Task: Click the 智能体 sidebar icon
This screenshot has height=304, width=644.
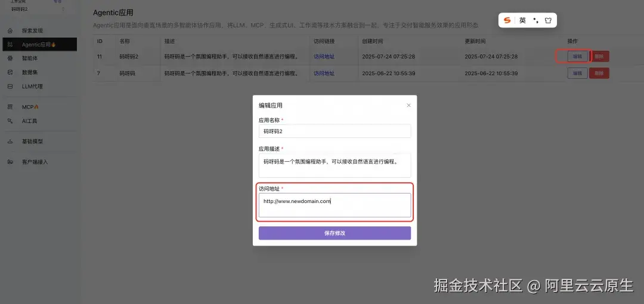Action: pos(10,59)
